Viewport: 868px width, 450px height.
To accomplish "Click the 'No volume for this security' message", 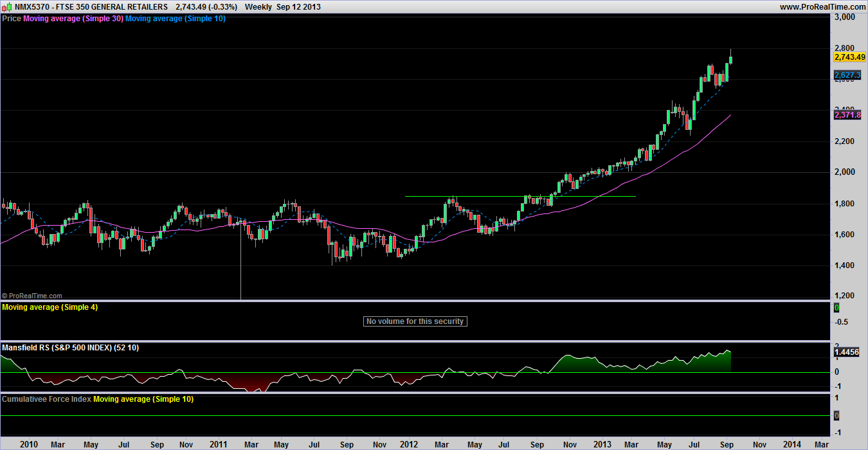I will point(415,321).
